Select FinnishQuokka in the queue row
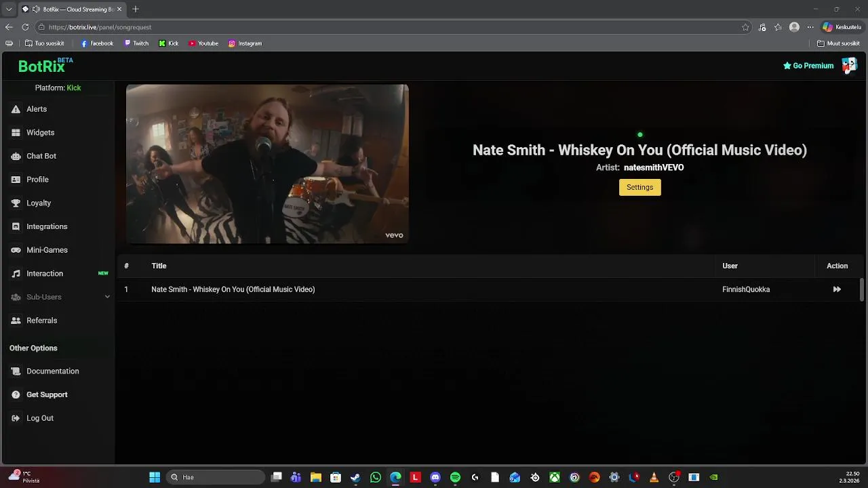Image resolution: width=868 pixels, height=488 pixels. [x=746, y=289]
